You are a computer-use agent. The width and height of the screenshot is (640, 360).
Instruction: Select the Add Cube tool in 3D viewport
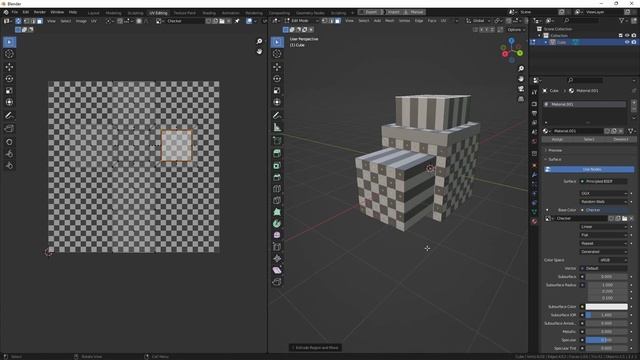(x=277, y=141)
